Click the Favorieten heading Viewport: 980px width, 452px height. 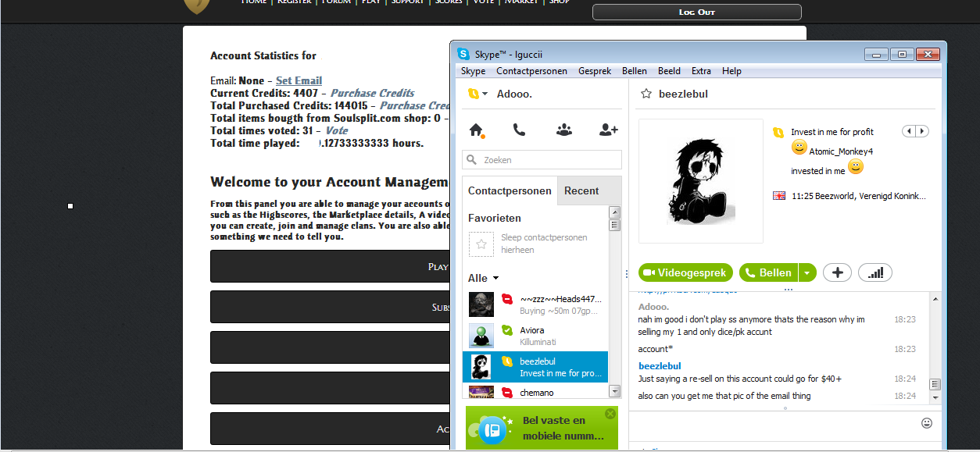pos(495,218)
